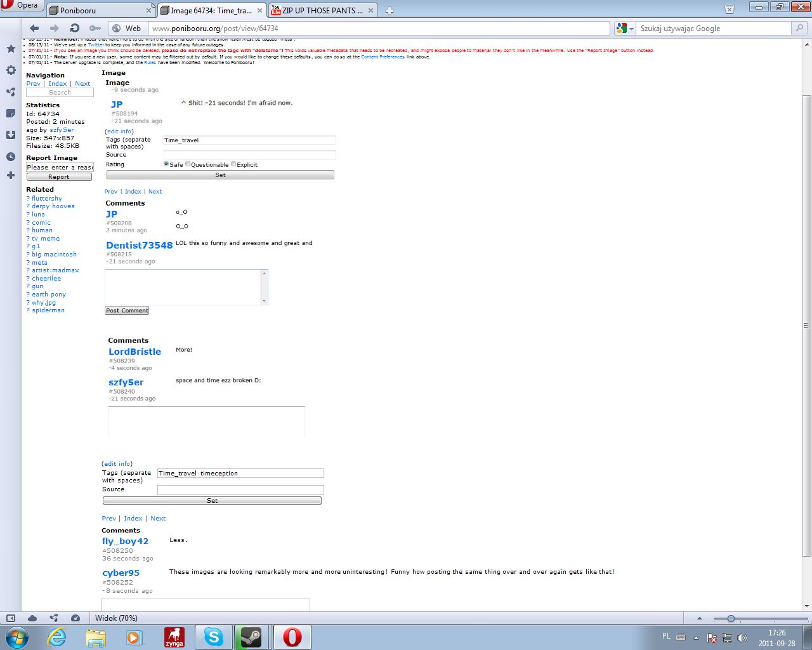Open Skype from the taskbar

214,637
